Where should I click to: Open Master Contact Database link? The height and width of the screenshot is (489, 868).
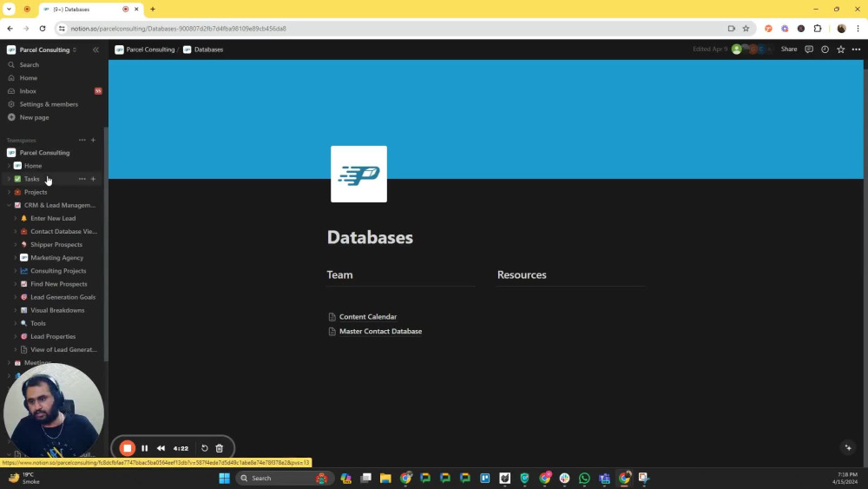(x=380, y=331)
